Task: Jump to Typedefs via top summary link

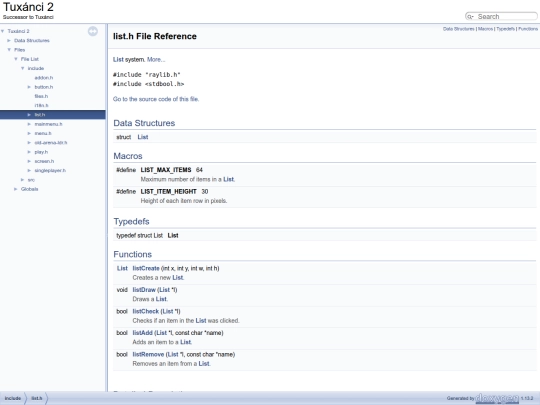Action: (x=506, y=29)
